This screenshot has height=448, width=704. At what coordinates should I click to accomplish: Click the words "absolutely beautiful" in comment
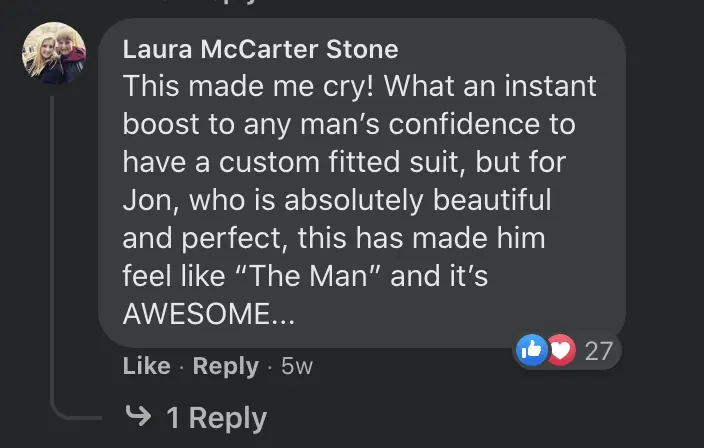point(418,200)
